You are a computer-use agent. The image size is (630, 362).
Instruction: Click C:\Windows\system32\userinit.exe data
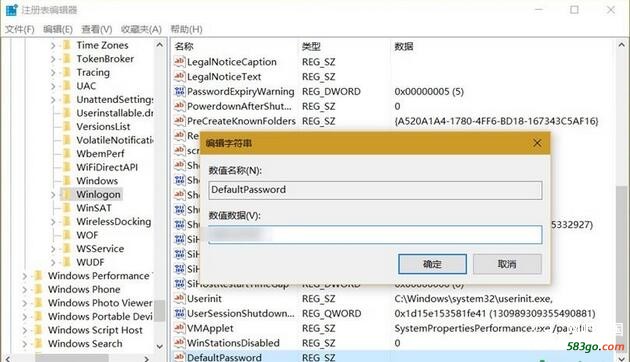[474, 299]
